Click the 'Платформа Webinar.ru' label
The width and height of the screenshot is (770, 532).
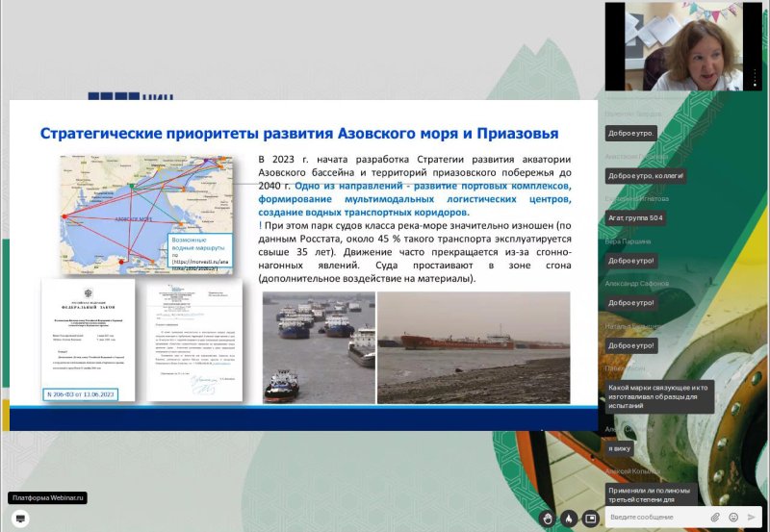tap(47, 497)
